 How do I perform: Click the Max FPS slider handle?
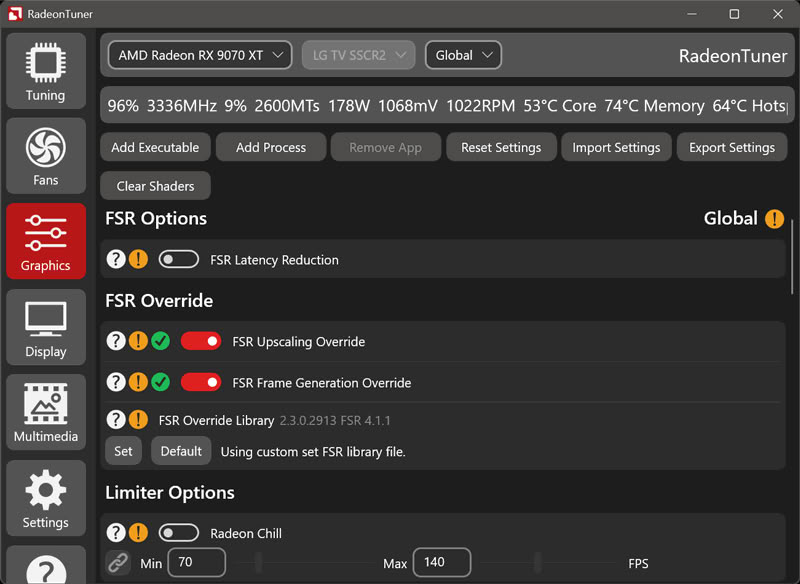coord(537,563)
